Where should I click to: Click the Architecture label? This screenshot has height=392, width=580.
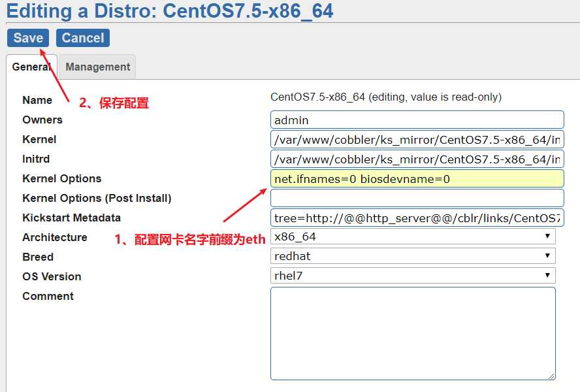(x=55, y=238)
